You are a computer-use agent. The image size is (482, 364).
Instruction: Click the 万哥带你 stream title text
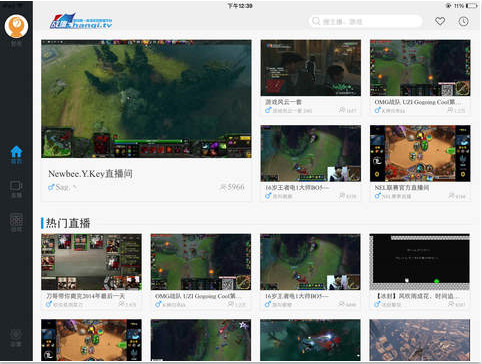85,296
